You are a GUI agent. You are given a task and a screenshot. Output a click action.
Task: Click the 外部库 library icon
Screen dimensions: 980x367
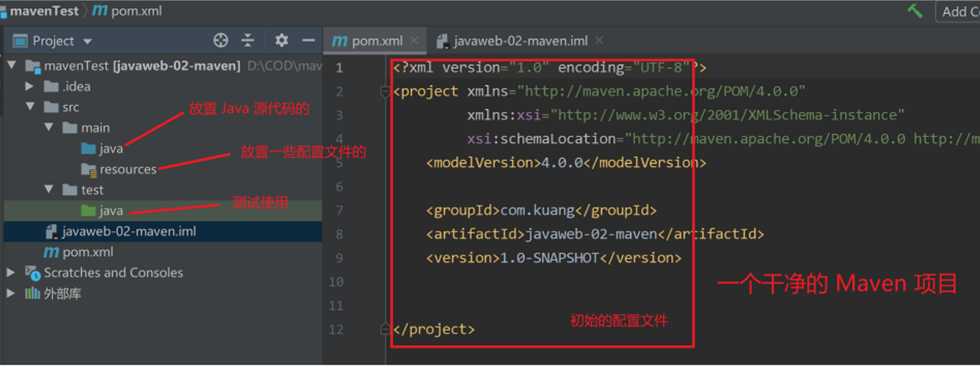point(32,293)
